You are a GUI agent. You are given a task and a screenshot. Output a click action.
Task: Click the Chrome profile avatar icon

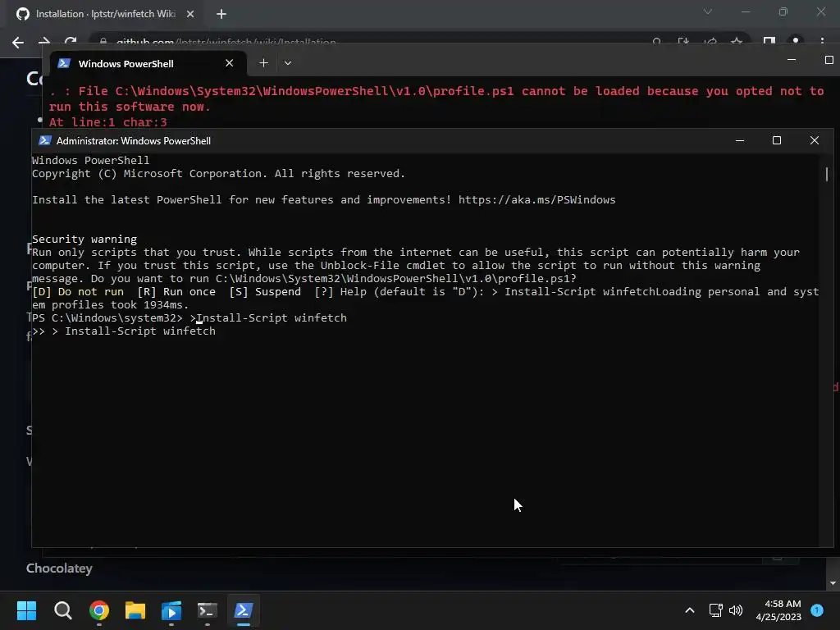point(796,41)
